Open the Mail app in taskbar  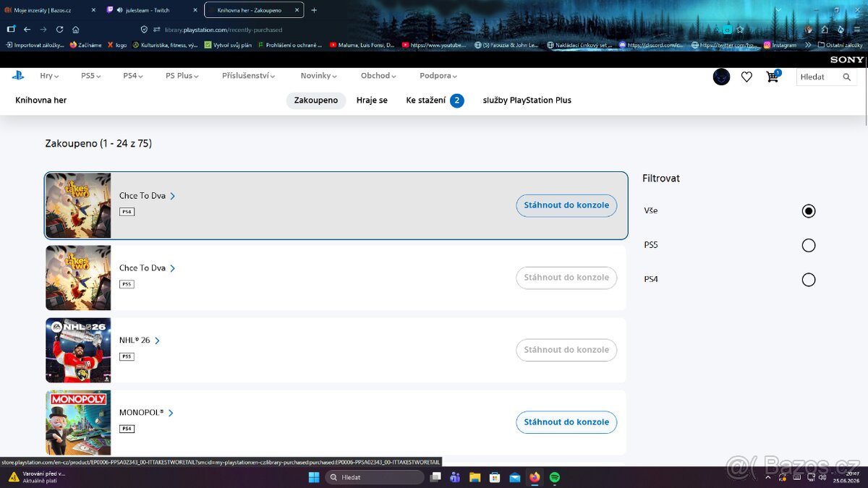(x=515, y=477)
